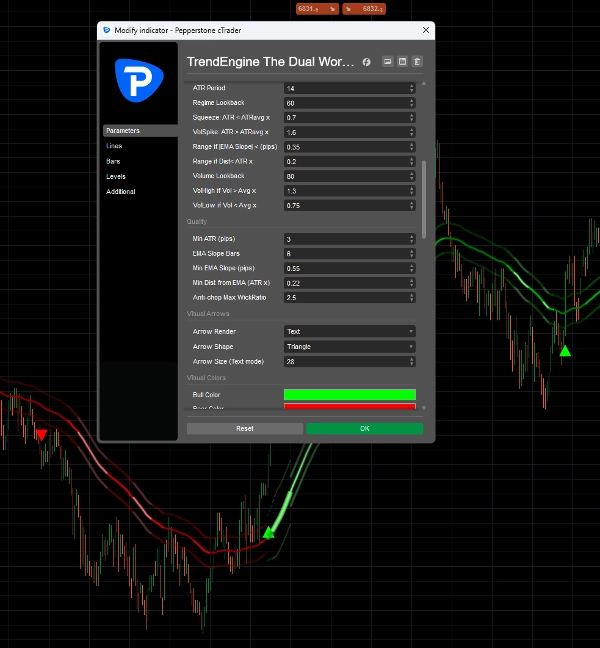Switch to the Additional tab

[x=121, y=191]
